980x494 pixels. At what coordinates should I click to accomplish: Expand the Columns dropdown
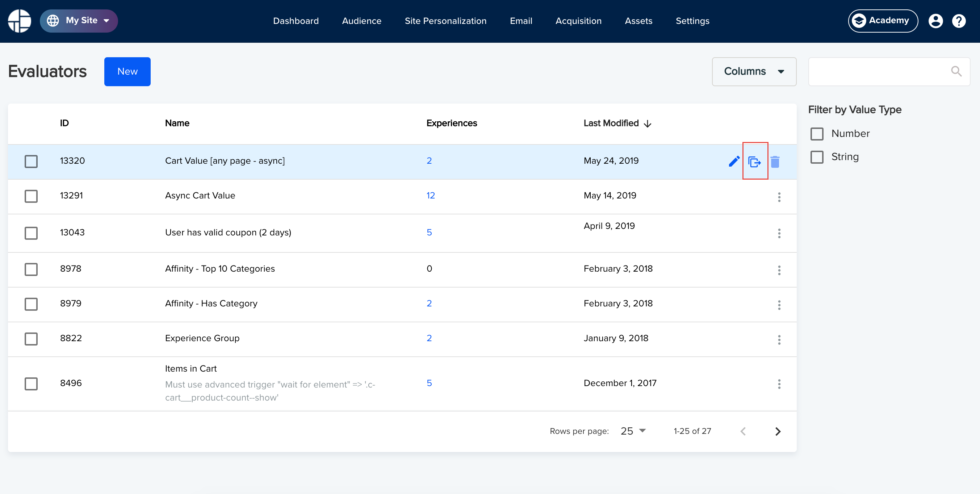(x=754, y=72)
